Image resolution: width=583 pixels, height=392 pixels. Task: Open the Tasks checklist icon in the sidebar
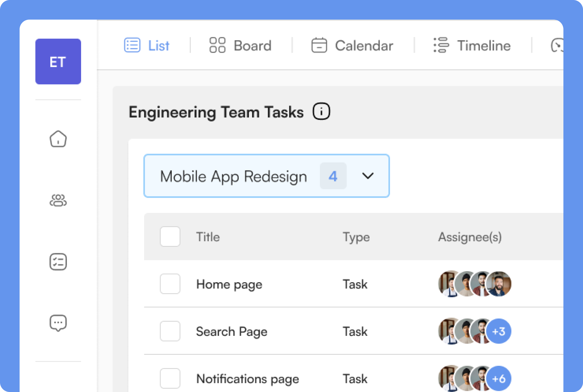click(x=58, y=262)
